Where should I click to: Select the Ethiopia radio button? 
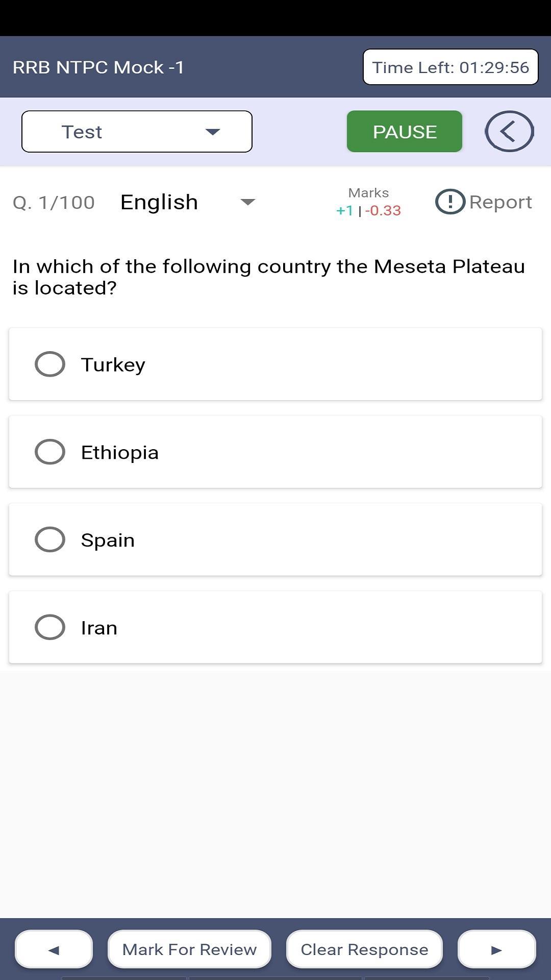pos(50,452)
